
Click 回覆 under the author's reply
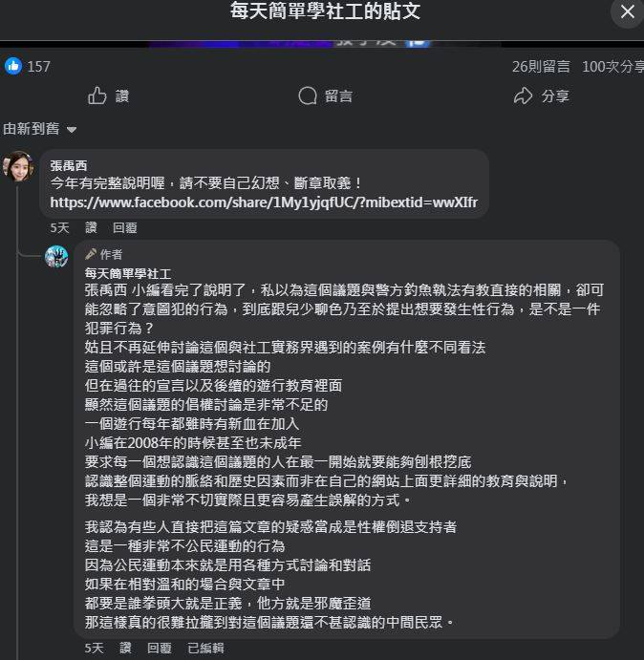click(160, 648)
